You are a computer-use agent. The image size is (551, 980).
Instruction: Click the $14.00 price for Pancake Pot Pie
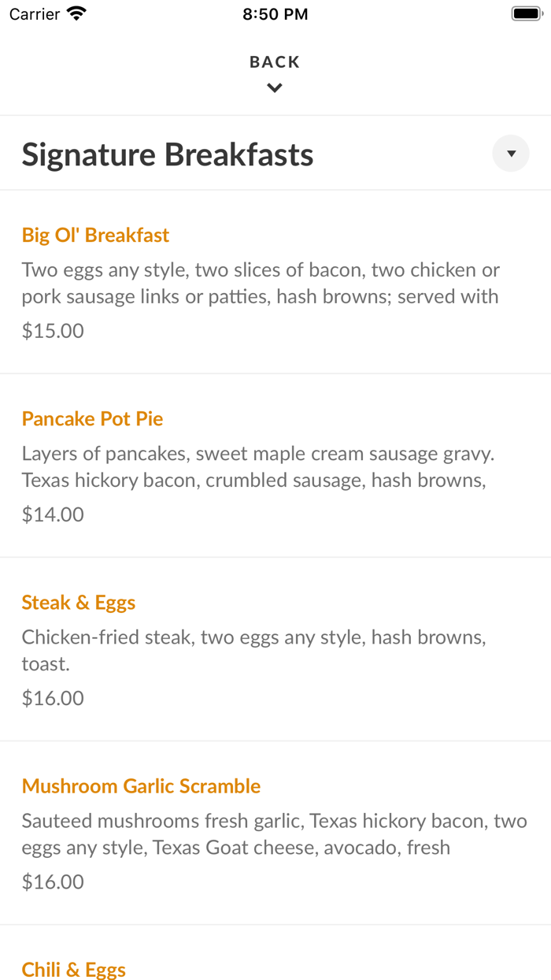52,514
